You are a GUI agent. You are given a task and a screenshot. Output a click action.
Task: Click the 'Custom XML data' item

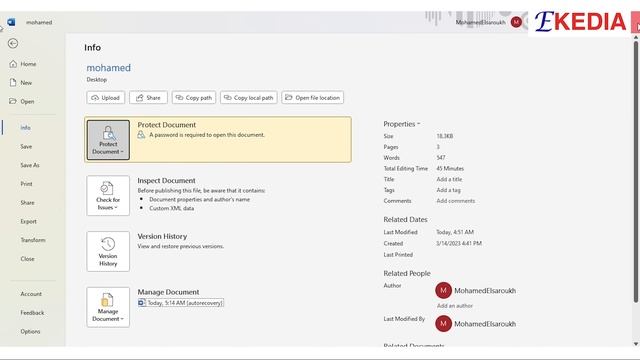point(171,208)
